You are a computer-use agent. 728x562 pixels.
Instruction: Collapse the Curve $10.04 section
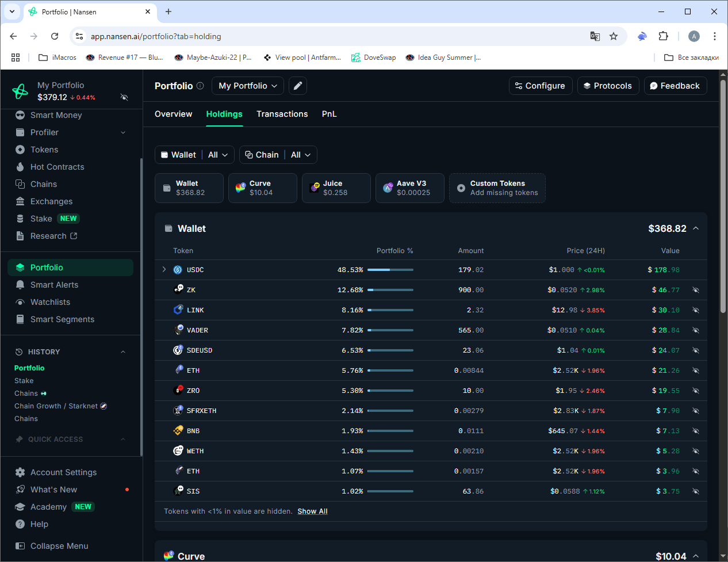[x=696, y=556]
